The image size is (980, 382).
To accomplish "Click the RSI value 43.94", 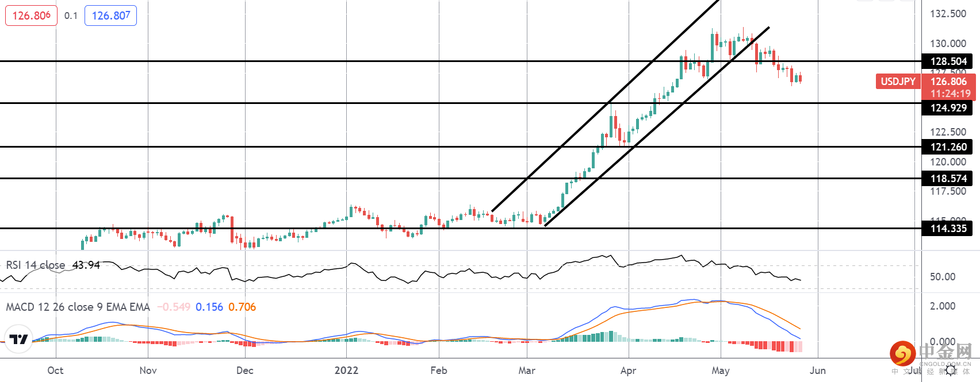I will (86, 265).
